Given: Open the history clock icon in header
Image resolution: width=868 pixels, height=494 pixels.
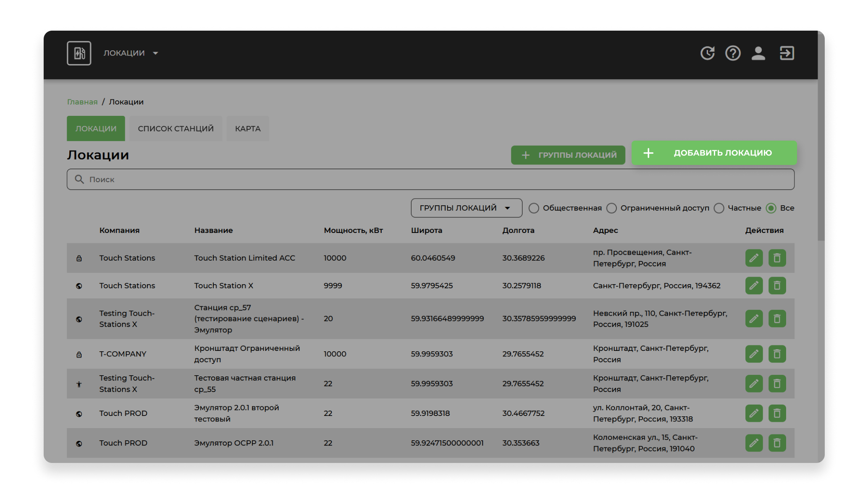Looking at the screenshot, I should [708, 53].
